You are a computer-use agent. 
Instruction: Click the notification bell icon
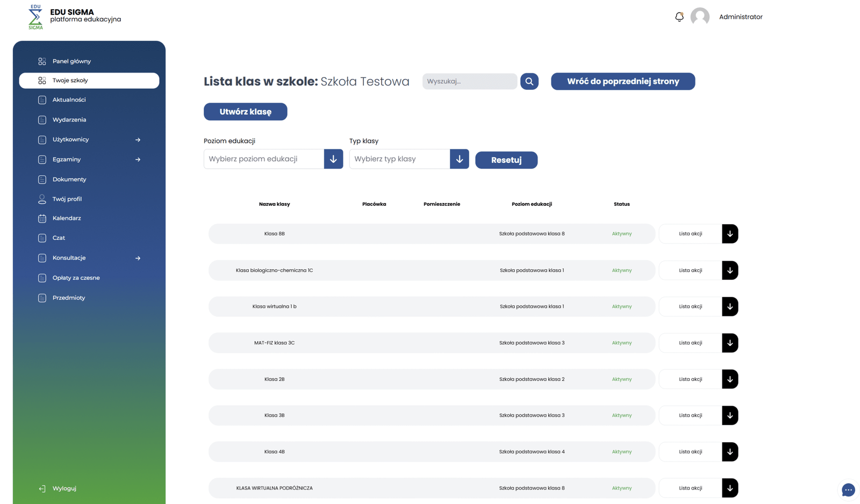679,17
